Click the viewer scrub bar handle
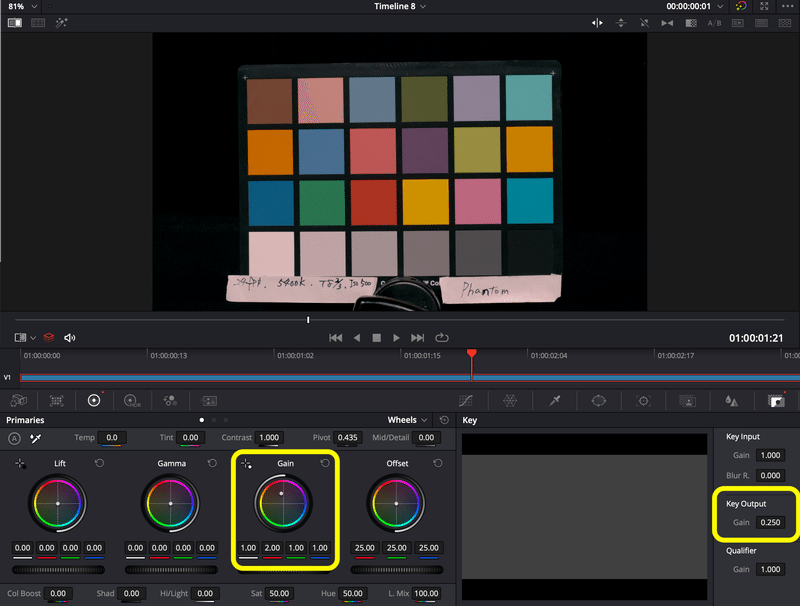Screen dimensions: 800x606 coord(308,320)
